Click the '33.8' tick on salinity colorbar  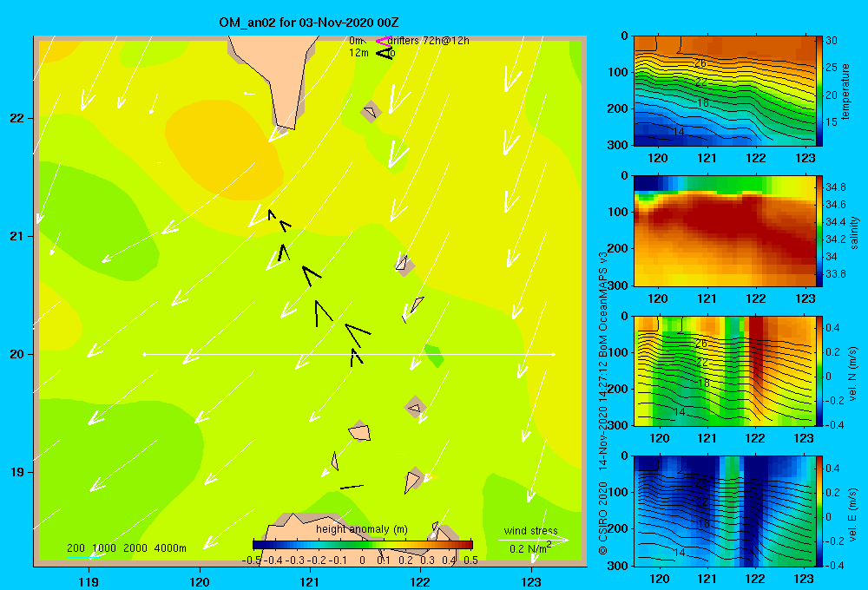click(x=835, y=274)
